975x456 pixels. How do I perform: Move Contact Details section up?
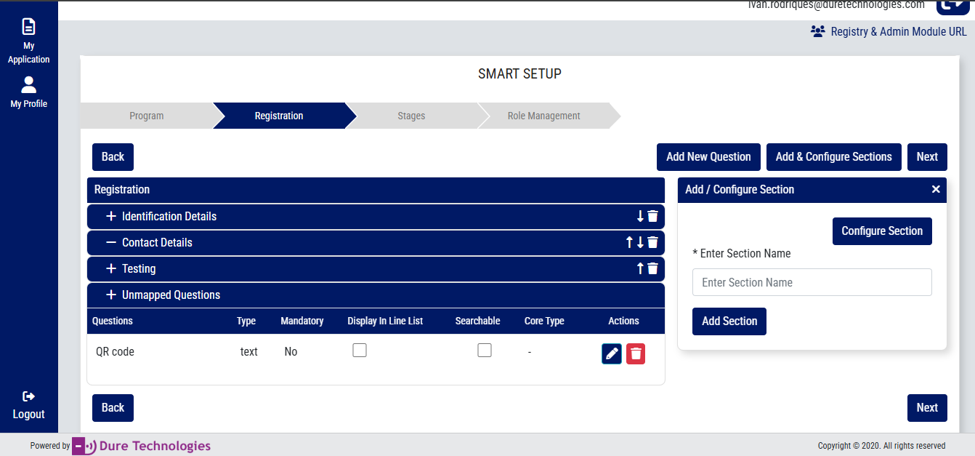(629, 243)
